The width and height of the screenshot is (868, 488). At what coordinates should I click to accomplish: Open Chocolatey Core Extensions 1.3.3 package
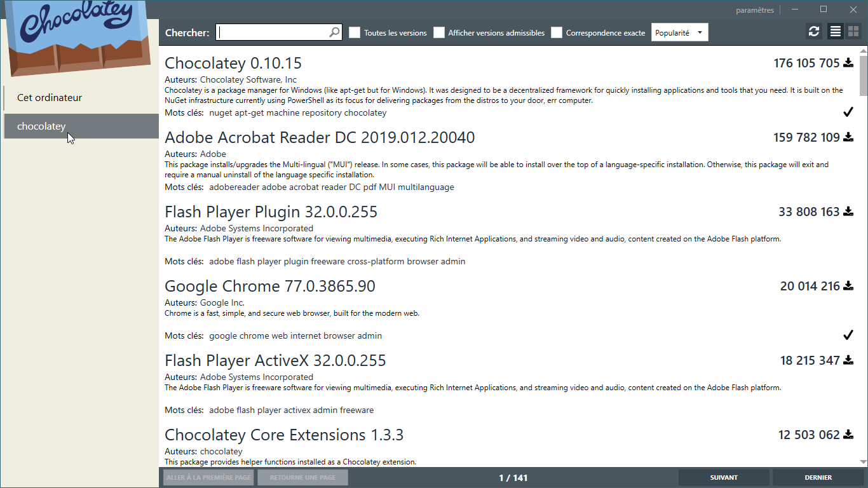(284, 435)
